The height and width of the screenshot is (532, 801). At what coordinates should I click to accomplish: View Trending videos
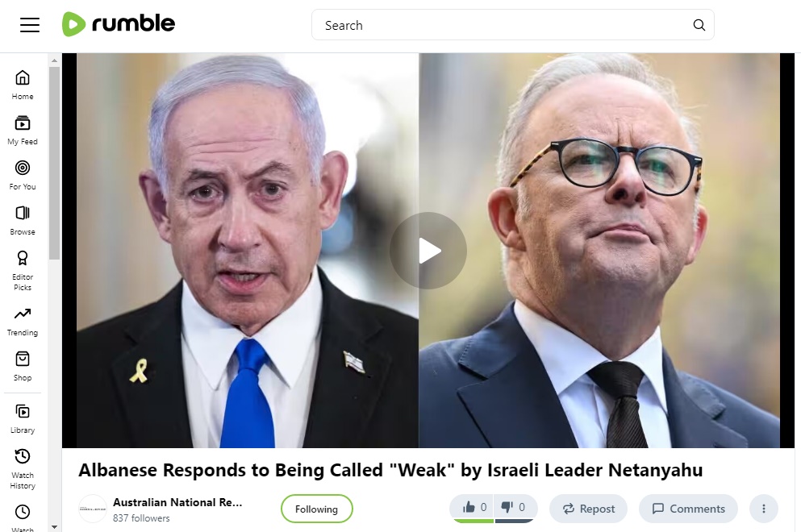[x=23, y=322]
